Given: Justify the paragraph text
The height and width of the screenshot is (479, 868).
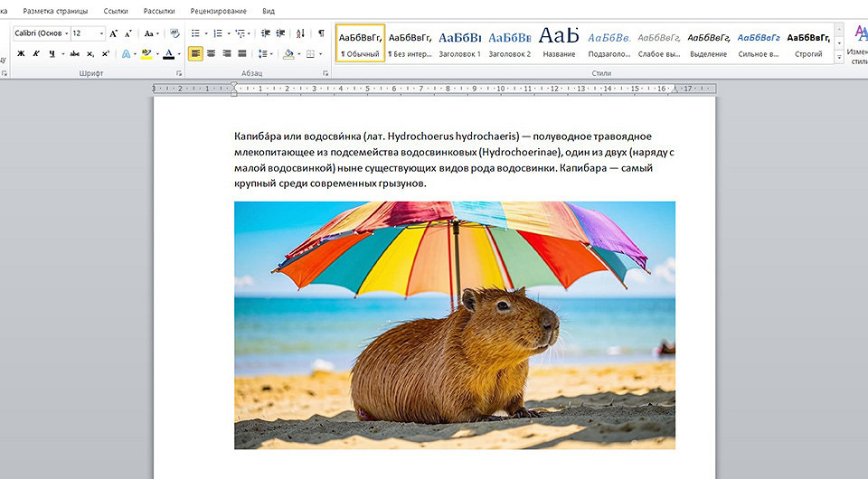Looking at the screenshot, I should (x=242, y=54).
